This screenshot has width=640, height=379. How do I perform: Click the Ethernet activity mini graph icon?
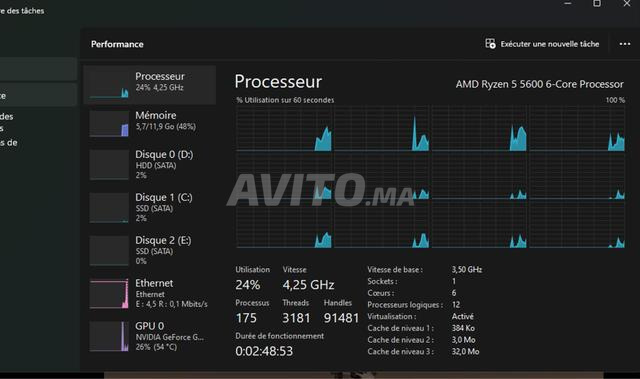coord(109,294)
